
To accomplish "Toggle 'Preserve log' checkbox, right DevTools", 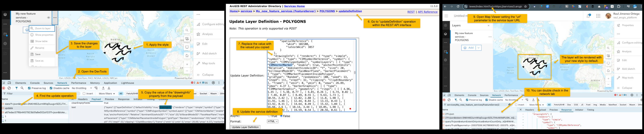I will 467,100.
